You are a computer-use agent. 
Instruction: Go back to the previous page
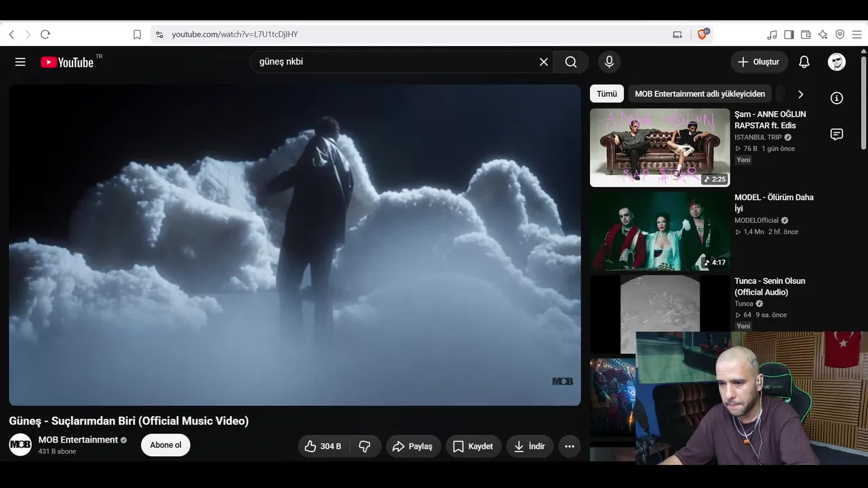(x=12, y=35)
